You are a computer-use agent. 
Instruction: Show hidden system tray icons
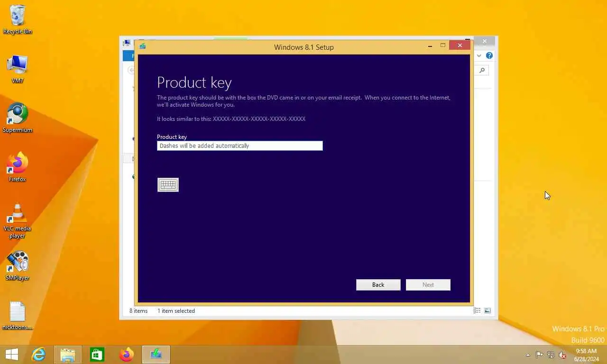point(528,355)
